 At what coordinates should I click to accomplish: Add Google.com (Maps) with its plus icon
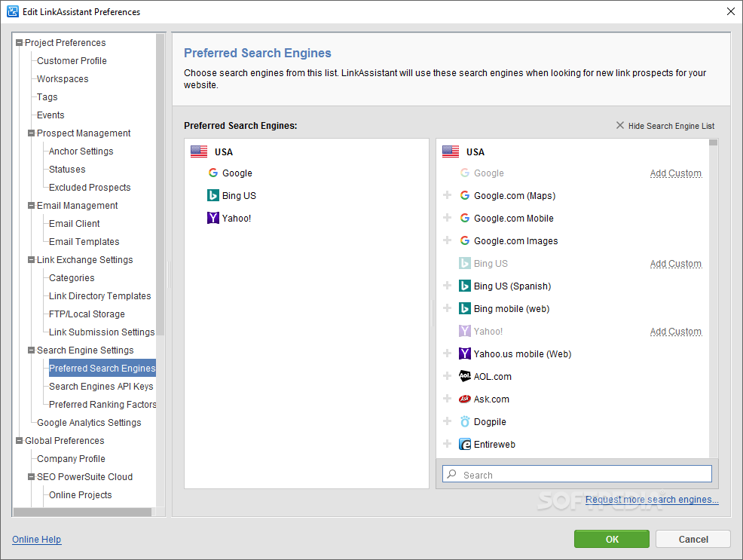coord(447,195)
